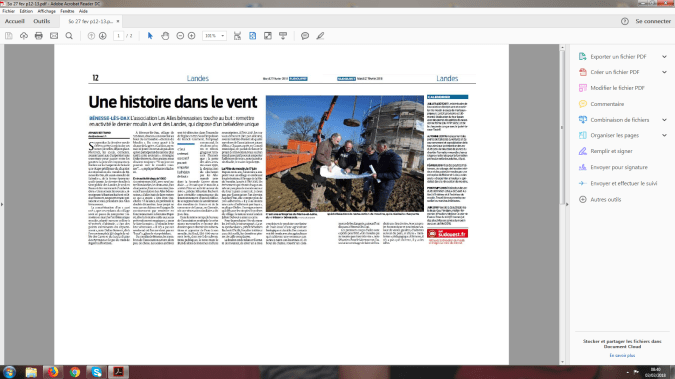
Task: Zoom out with the minus circle icon
Action: click(x=180, y=36)
